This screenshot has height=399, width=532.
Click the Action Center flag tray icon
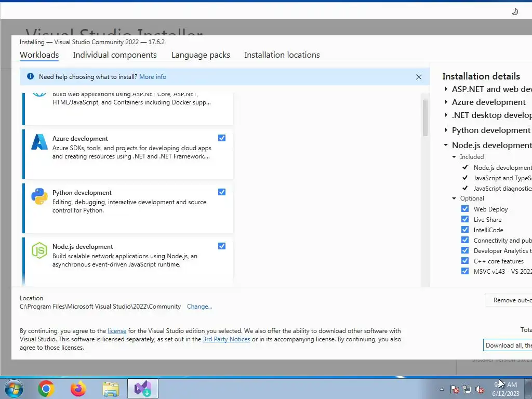tap(455, 390)
